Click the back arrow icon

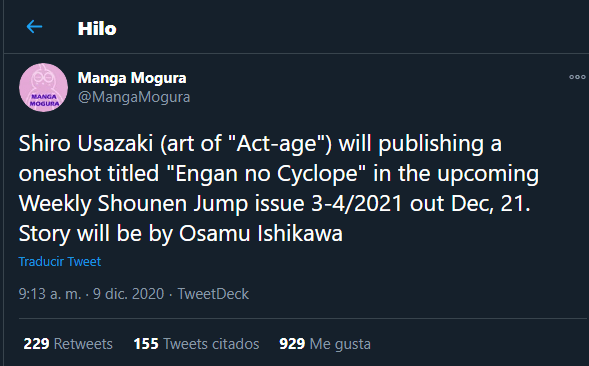pos(34,27)
